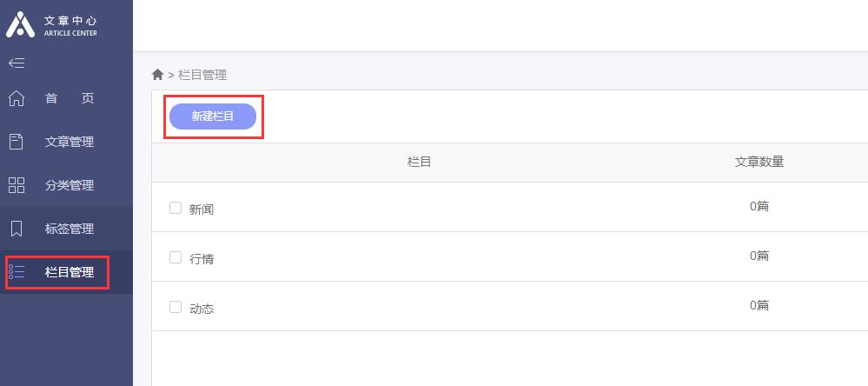Image resolution: width=868 pixels, height=386 pixels.
Task: Click the 栏目管理 breadcrumb text
Action: [x=202, y=75]
